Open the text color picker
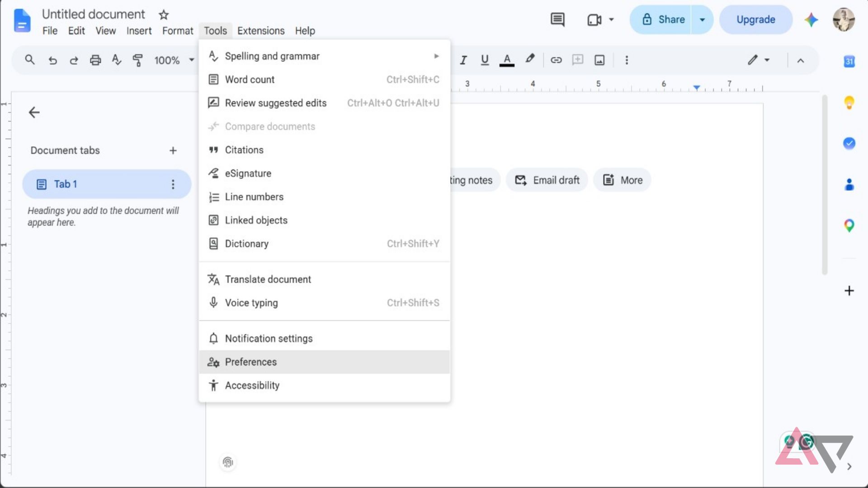Image resolution: width=868 pixels, height=488 pixels. point(507,60)
